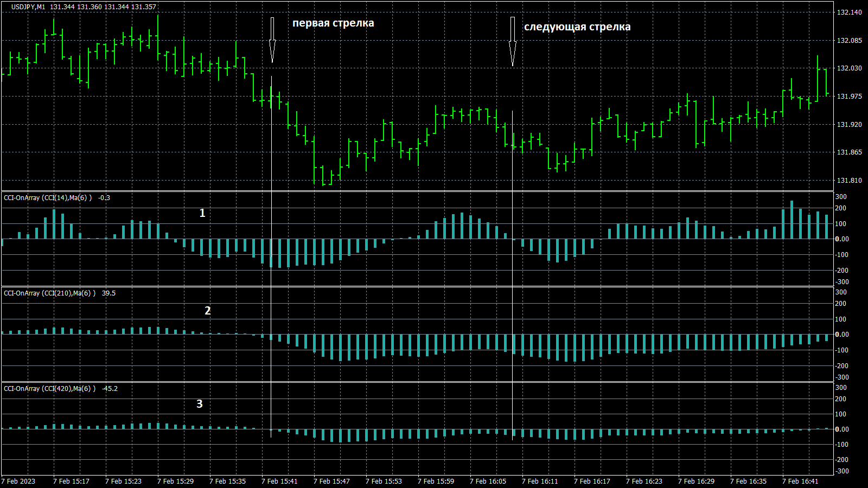
Task: Click the number 2 label in second indicator
Action: 207,311
